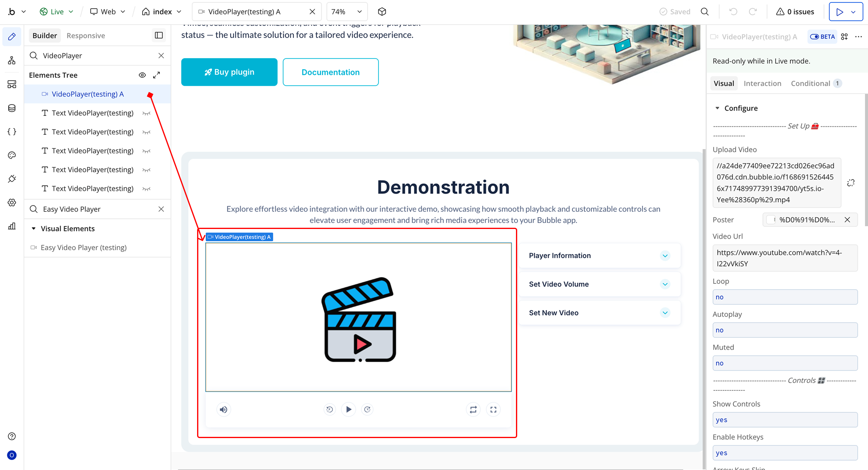Switch to the Interaction tab
868x470 pixels.
(x=762, y=83)
